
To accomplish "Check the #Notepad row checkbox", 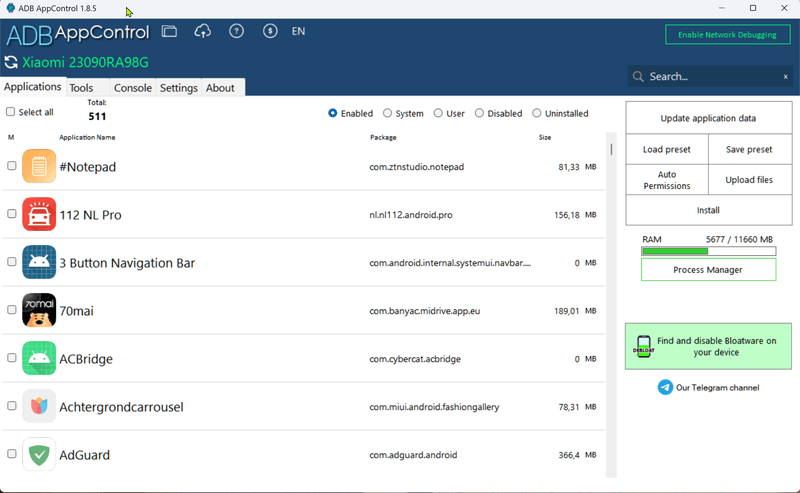I will click(12, 166).
